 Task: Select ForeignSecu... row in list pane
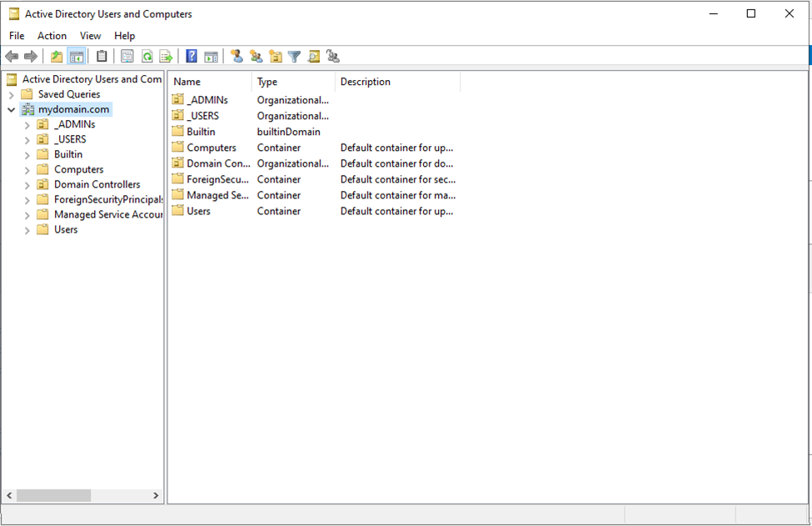[314, 179]
